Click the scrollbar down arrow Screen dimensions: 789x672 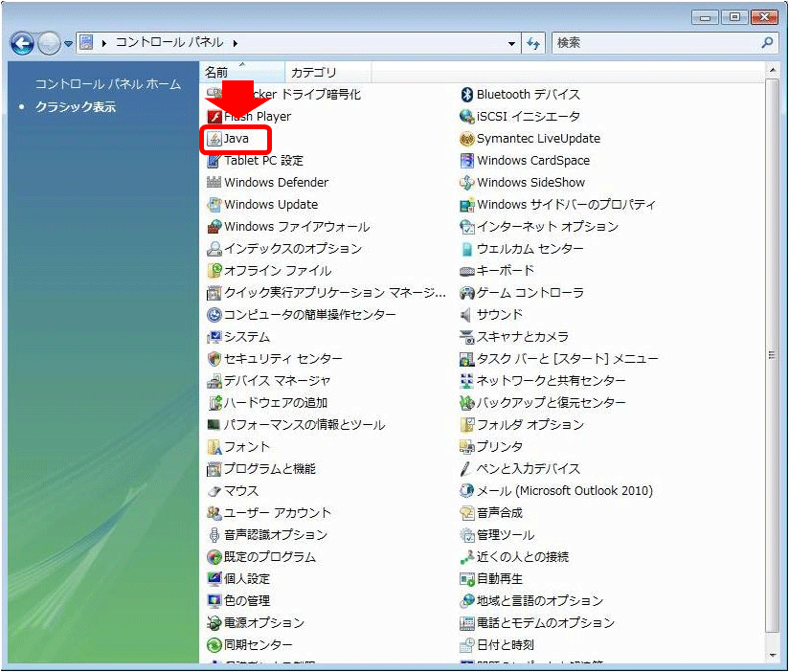(x=773, y=656)
